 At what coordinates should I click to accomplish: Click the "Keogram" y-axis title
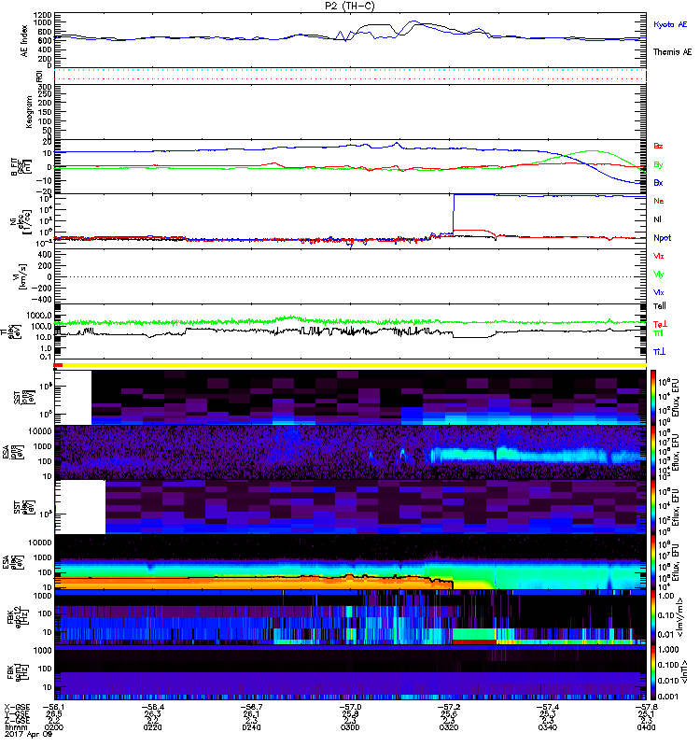[29, 111]
